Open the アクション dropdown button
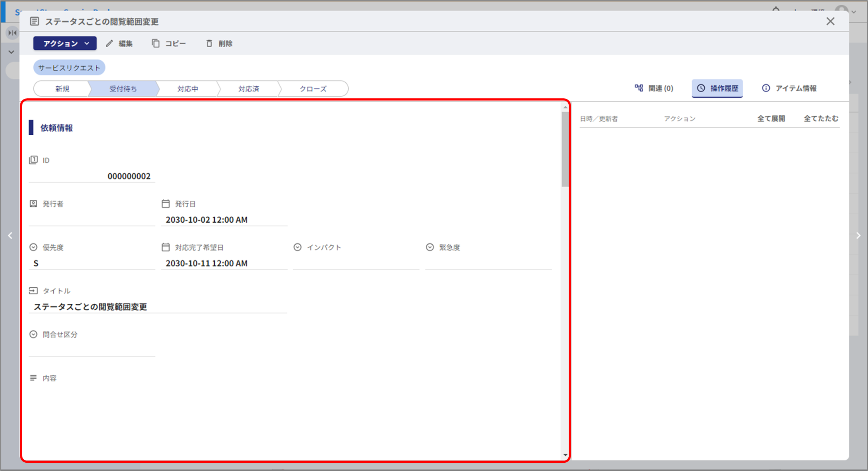The height and width of the screenshot is (471, 868). pyautogui.click(x=65, y=43)
